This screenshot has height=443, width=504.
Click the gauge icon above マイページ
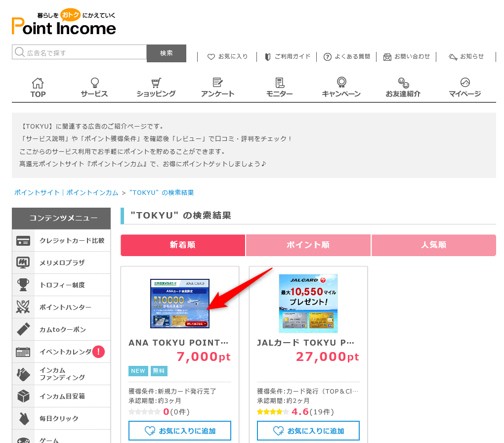(465, 83)
